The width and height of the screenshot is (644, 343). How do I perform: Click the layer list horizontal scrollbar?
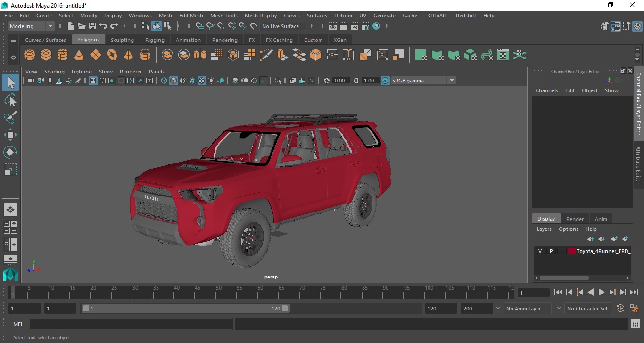[x=564, y=278]
